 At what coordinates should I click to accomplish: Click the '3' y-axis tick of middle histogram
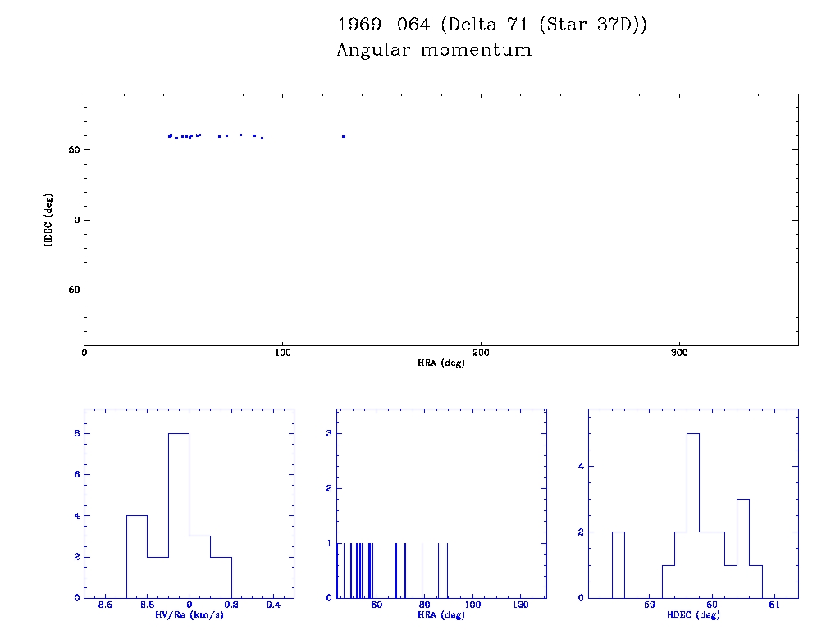(326, 434)
